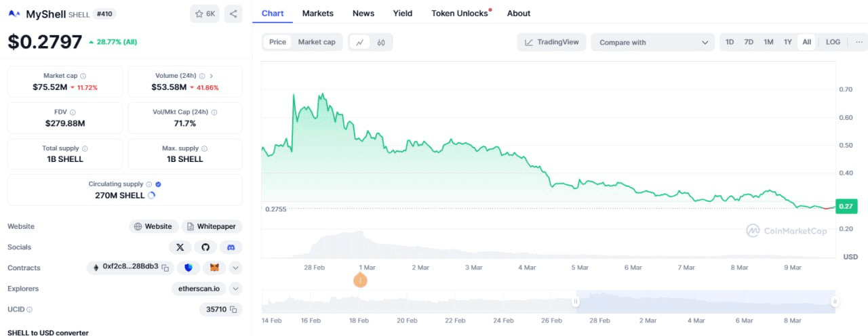The height and width of the screenshot is (336, 868).
Task: Expand more explorers chevron
Action: pos(235,289)
